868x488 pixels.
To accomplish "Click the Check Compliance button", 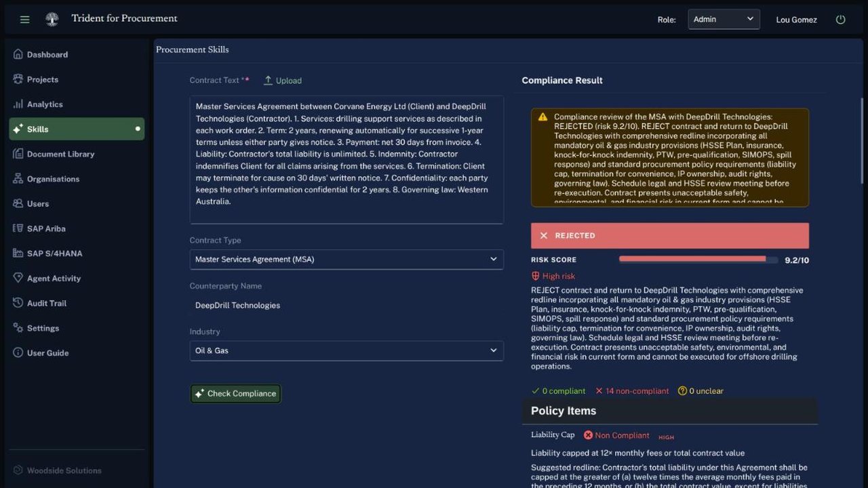I will 235,394.
